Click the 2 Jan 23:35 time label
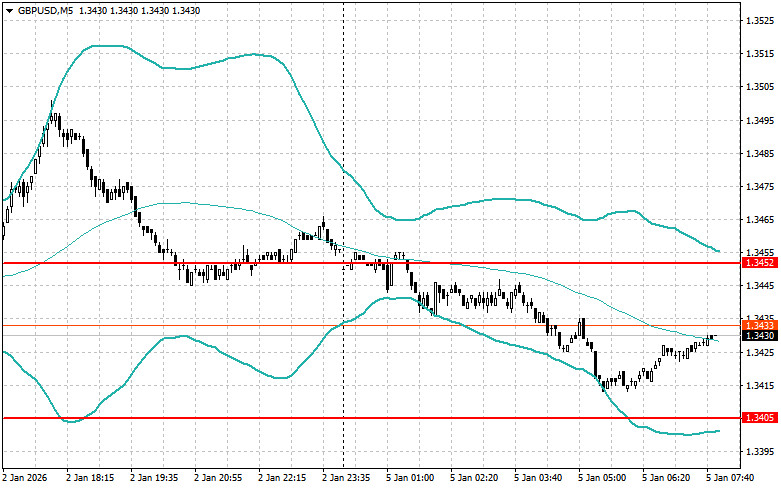Viewport: 781px width, 489px height. [x=349, y=478]
